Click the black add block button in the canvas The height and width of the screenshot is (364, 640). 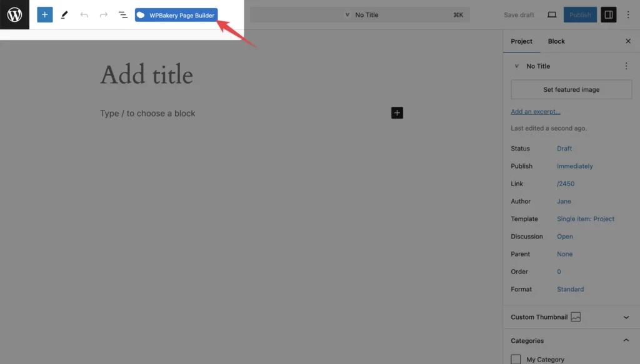[397, 113]
